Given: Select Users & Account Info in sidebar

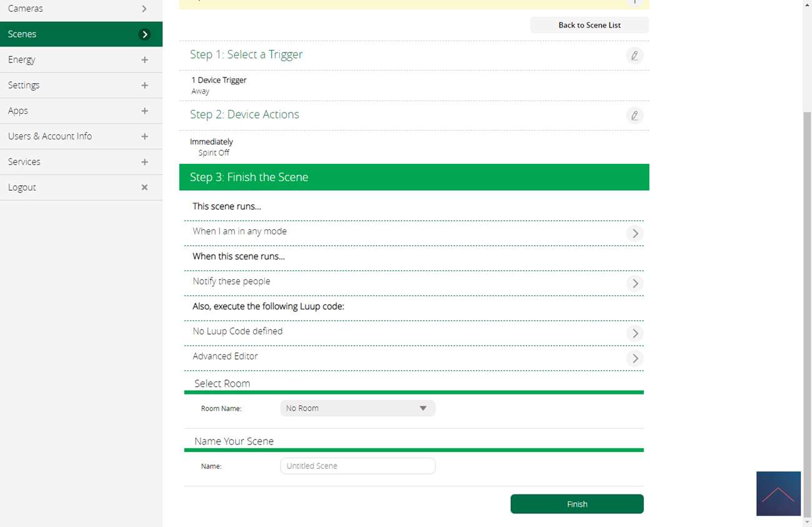Looking at the screenshot, I should click(50, 136).
